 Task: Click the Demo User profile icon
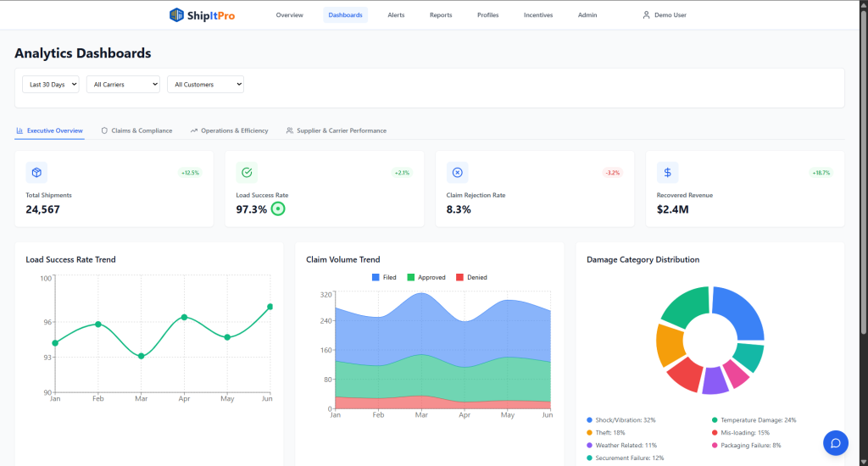tap(646, 15)
